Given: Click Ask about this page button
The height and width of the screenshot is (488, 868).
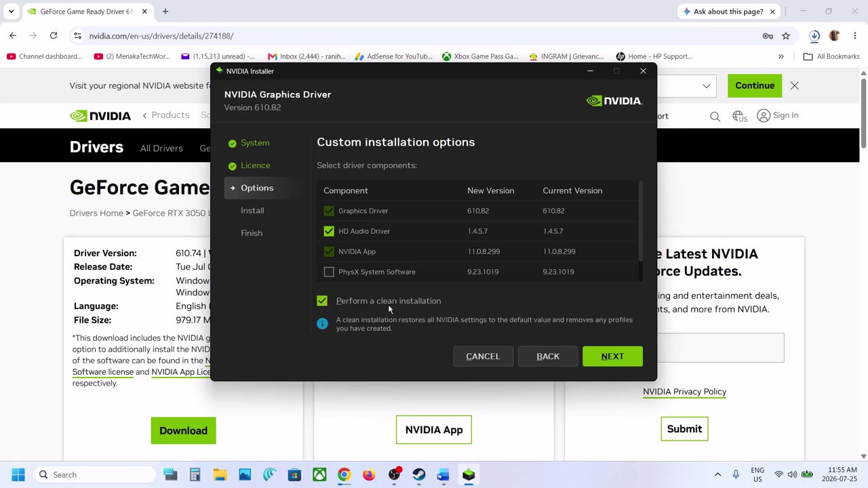Looking at the screenshot, I should tap(728, 12).
